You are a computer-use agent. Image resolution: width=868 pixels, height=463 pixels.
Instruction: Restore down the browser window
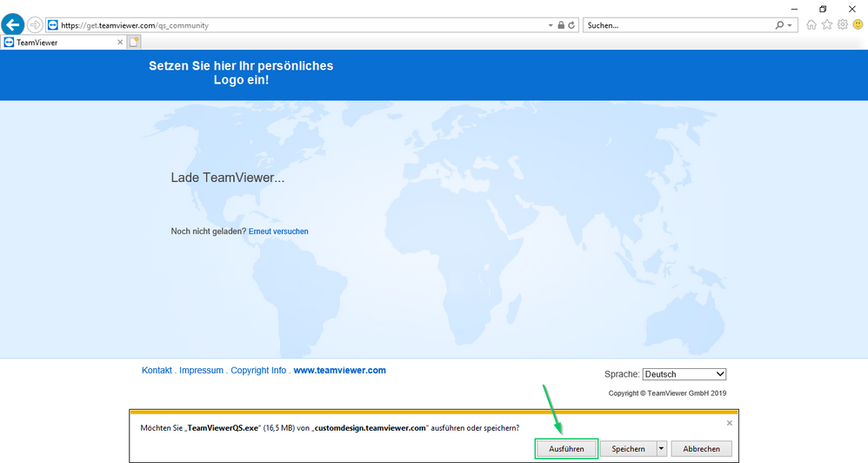tap(823, 9)
